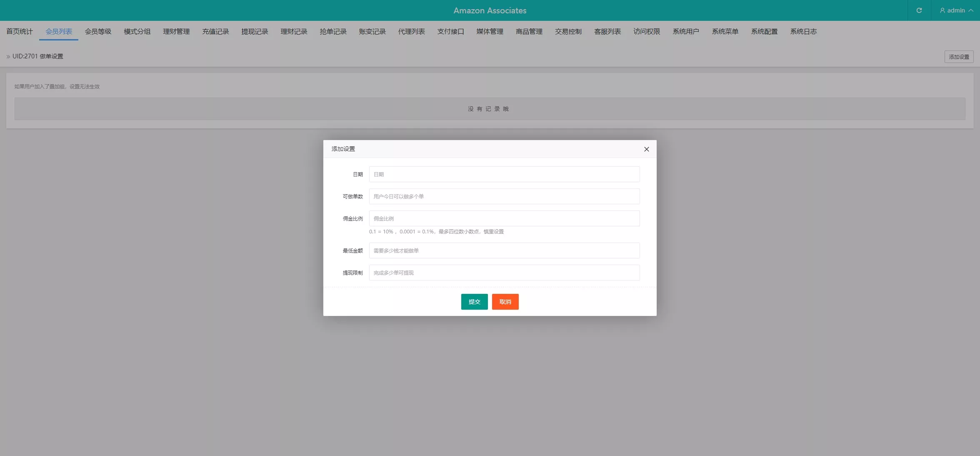Go to 提现记录 tab
This screenshot has width=980, height=456.
coord(255,32)
